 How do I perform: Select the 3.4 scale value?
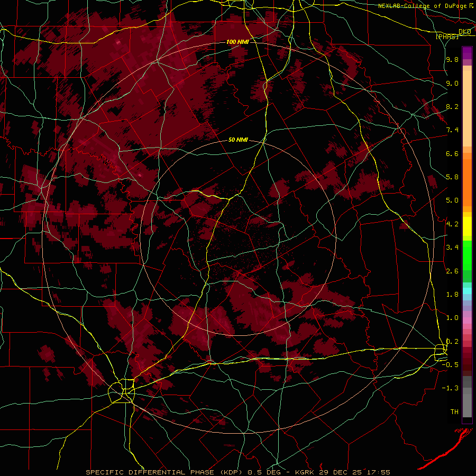click(452, 248)
